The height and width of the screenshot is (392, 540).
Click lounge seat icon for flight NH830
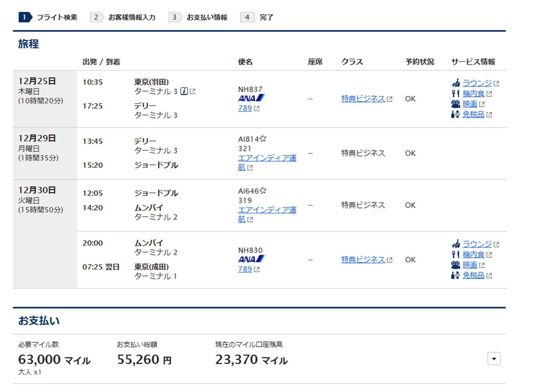[x=456, y=244]
